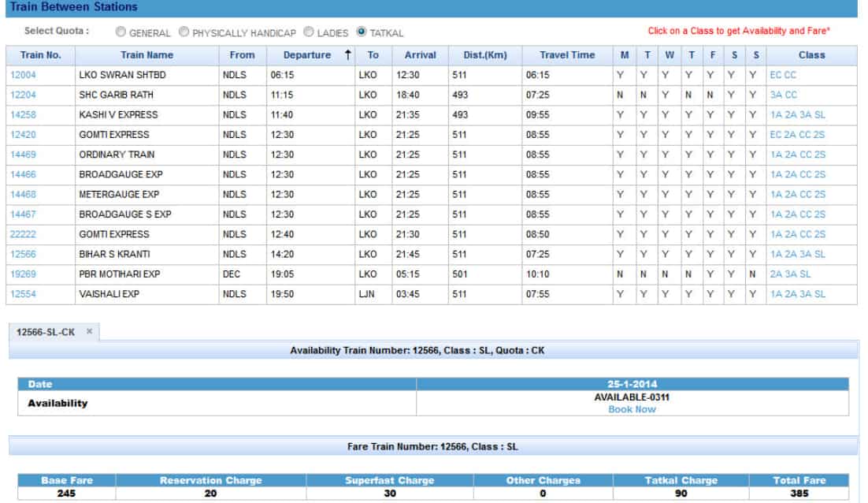Click the Travel Time column header
Viewport: 868px width, 503px height.
[x=567, y=55]
